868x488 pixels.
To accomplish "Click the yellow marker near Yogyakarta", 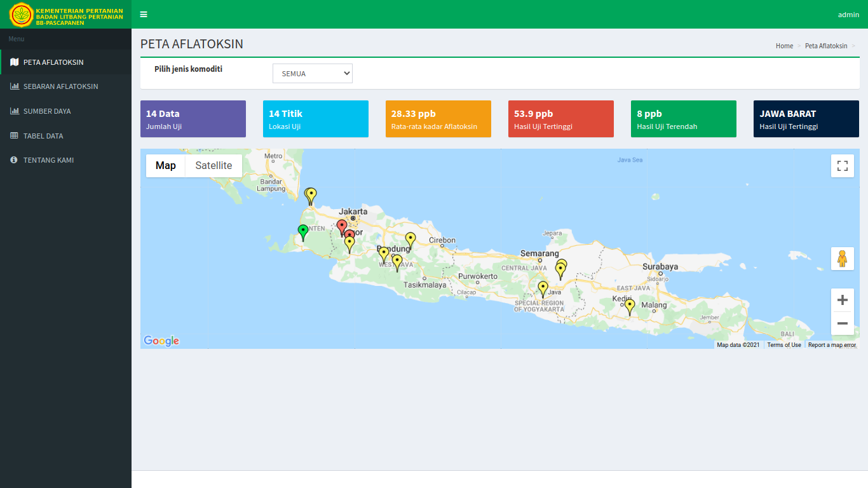I will click(x=543, y=289).
